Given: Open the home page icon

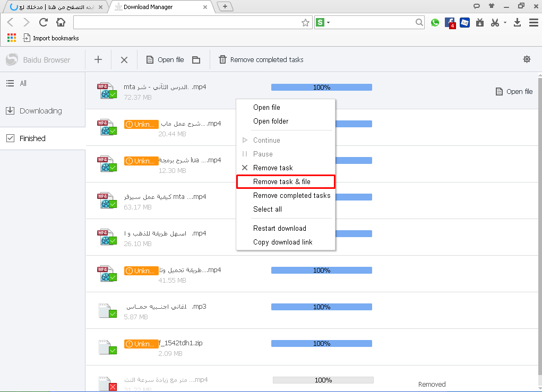Looking at the screenshot, I should coord(61,22).
